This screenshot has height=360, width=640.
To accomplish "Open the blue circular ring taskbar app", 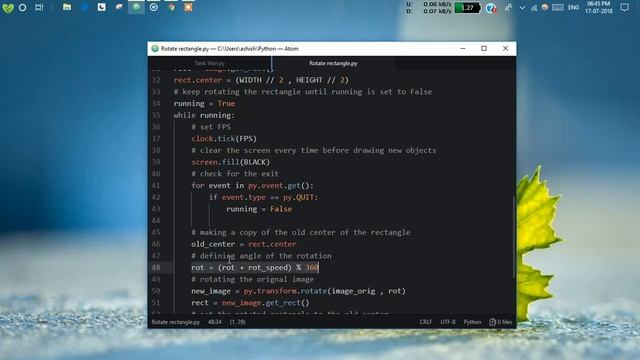I will 154,7.
